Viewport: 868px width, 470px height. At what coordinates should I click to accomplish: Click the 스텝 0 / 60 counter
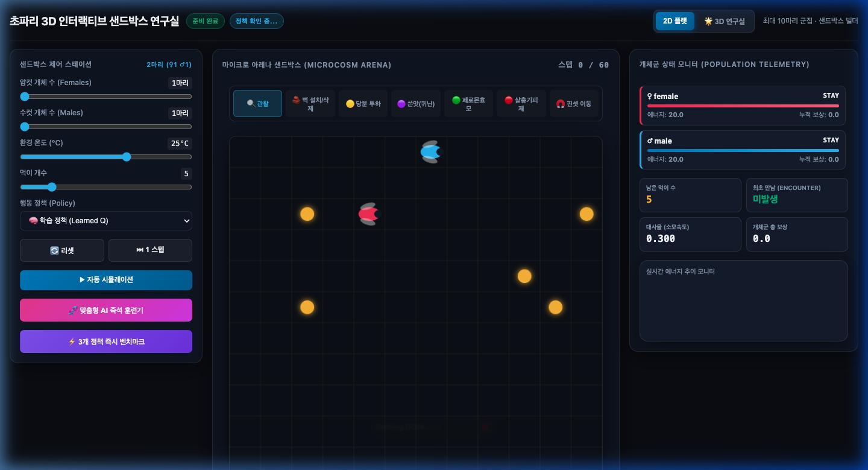[583, 65]
